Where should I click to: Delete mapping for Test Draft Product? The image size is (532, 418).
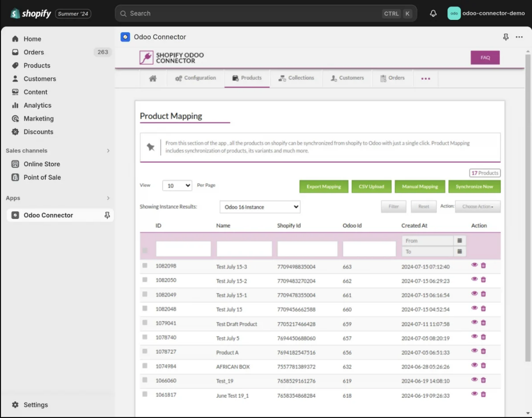(x=483, y=322)
